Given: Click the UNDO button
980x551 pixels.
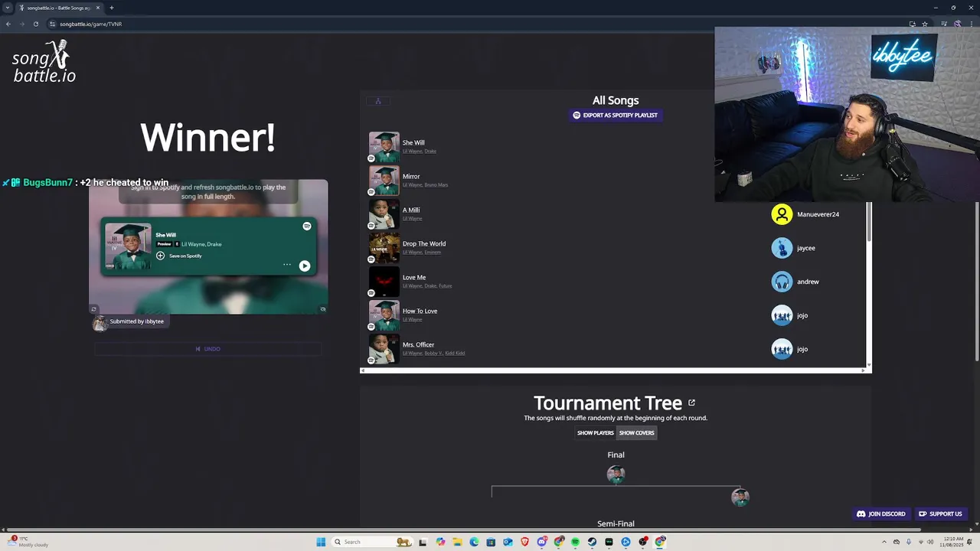Looking at the screenshot, I should 207,349.
